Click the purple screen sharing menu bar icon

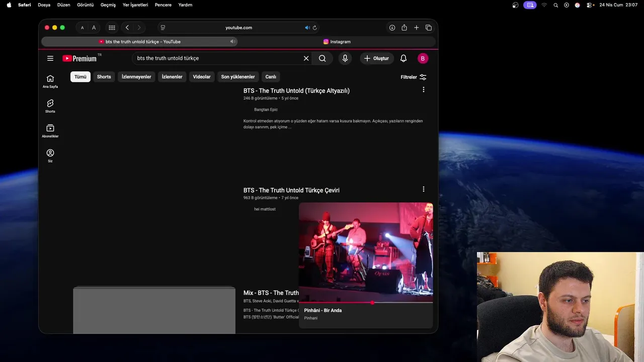pyautogui.click(x=529, y=5)
